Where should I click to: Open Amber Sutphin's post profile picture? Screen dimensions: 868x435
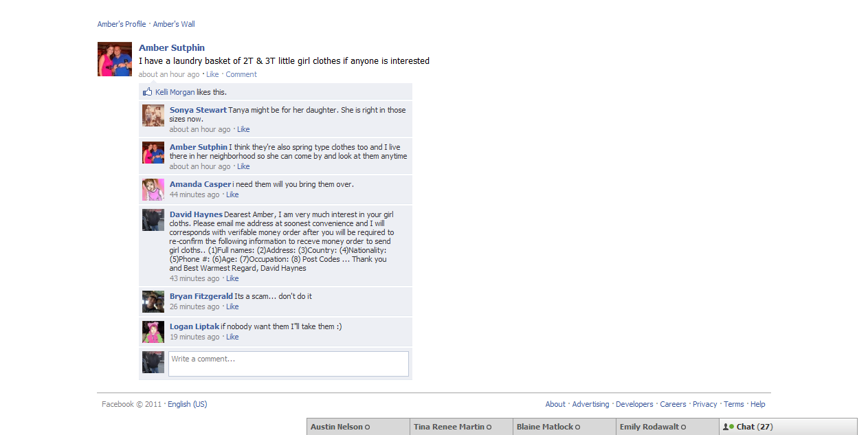pos(115,59)
